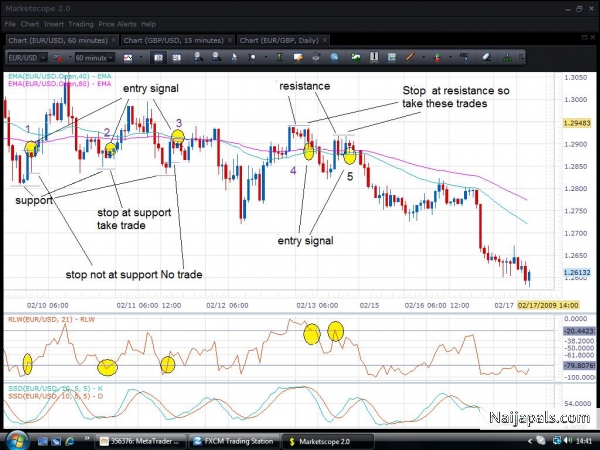This screenshot has height=450, width=600.
Task: Close the EUR/GBP Daily chart tab
Action: point(324,40)
